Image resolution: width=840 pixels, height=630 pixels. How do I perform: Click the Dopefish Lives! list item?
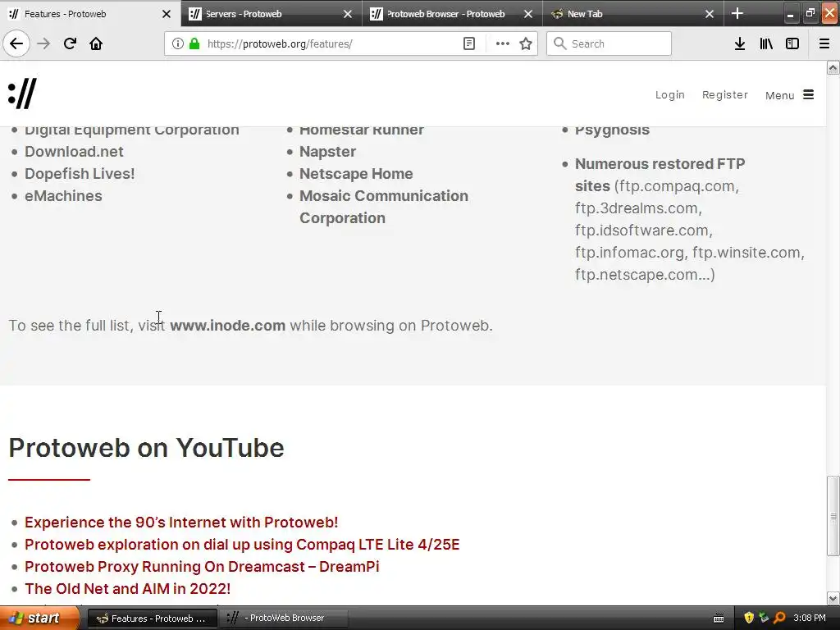click(x=80, y=174)
